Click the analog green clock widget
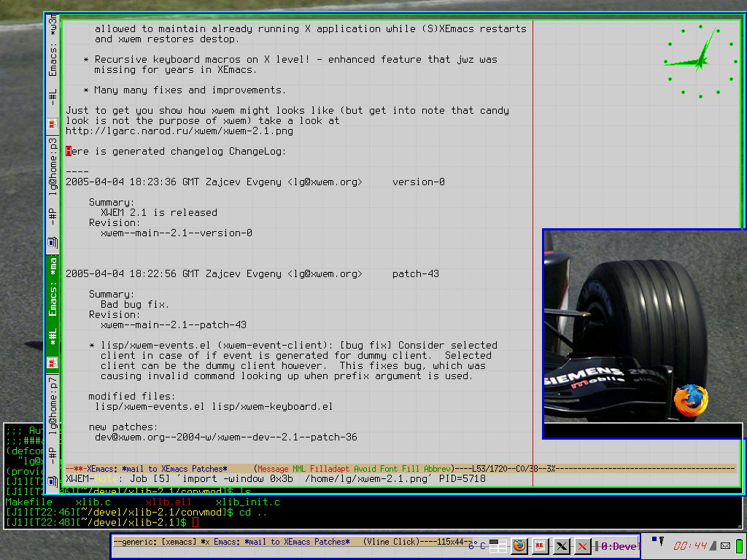The height and width of the screenshot is (560, 747). [700, 61]
